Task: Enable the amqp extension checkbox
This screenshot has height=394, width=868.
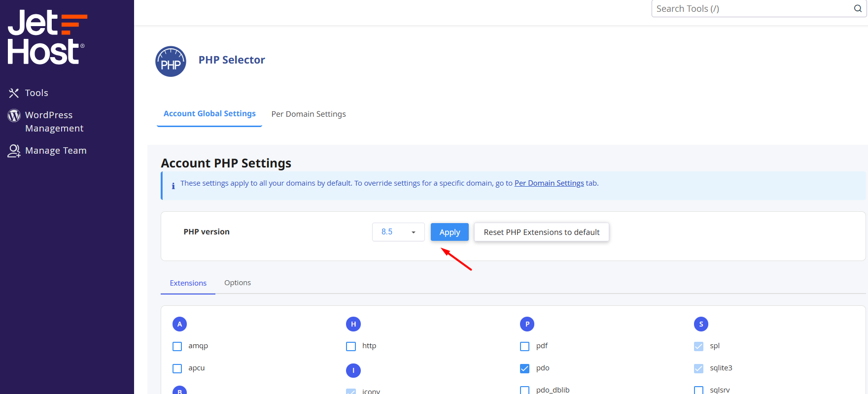Action: [x=177, y=346]
